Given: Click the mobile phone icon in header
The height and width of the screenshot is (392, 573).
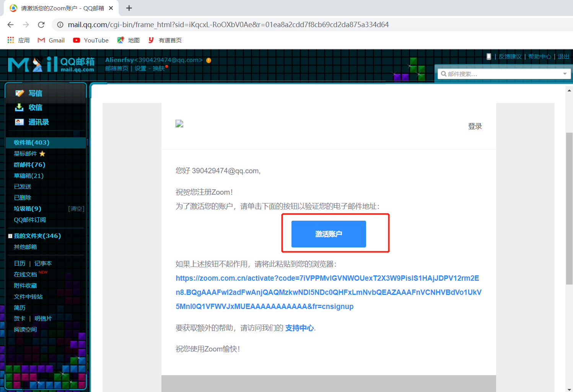Looking at the screenshot, I should coord(488,56).
